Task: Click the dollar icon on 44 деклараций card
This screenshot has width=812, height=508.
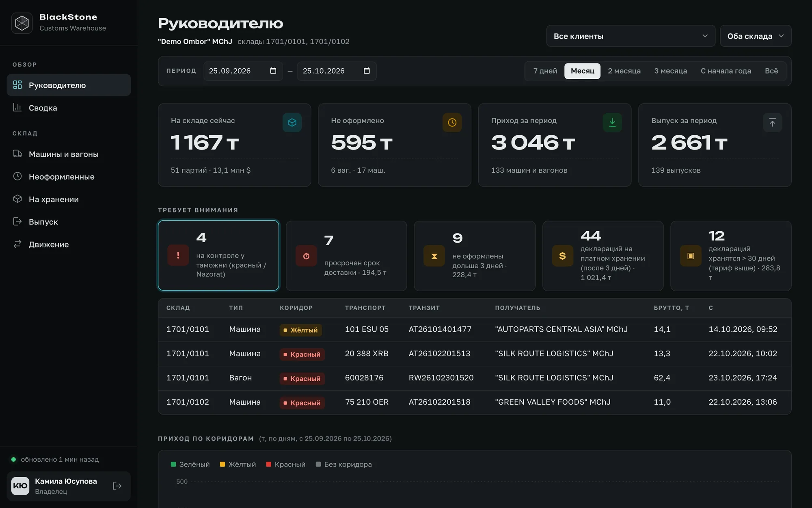Action: tap(562, 256)
